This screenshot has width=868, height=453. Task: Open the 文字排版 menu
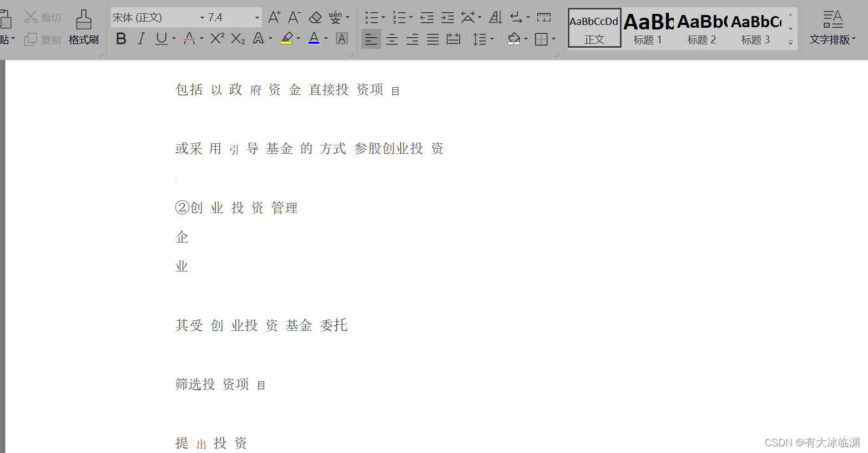point(832,28)
